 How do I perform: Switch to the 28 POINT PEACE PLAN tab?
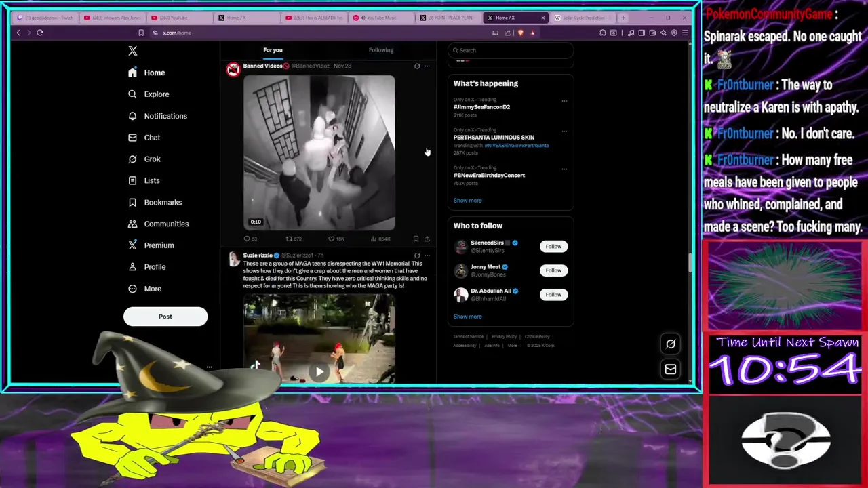point(450,18)
